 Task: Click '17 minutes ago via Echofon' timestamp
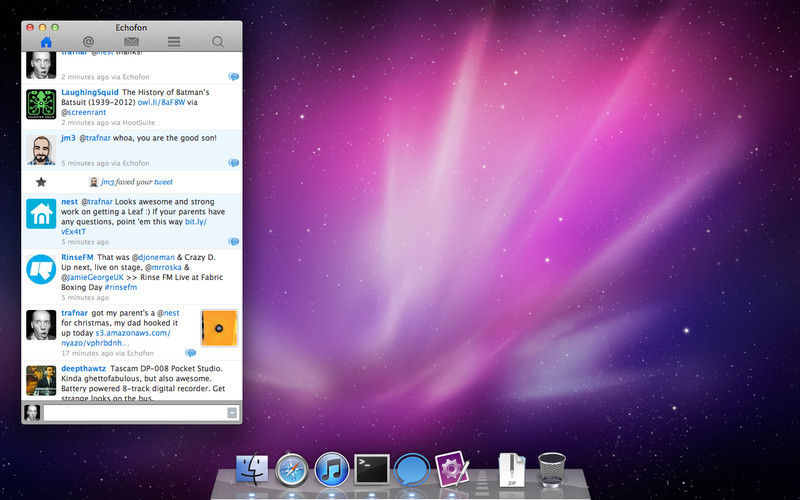tap(108, 353)
